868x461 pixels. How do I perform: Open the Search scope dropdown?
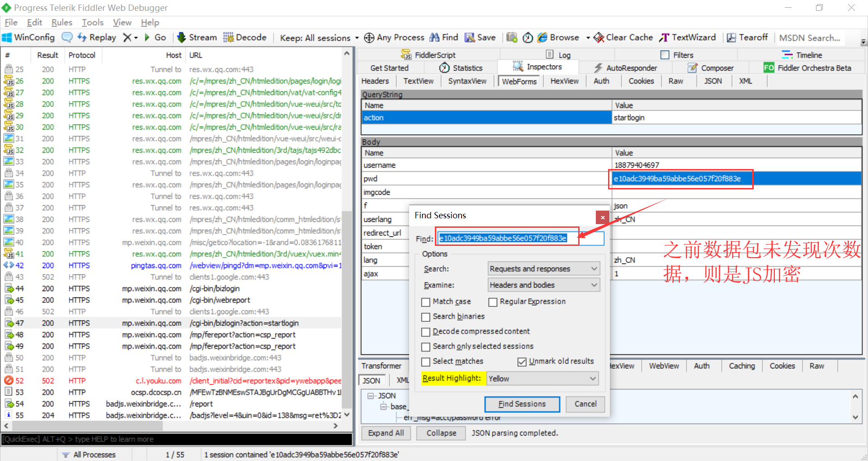[x=544, y=269]
